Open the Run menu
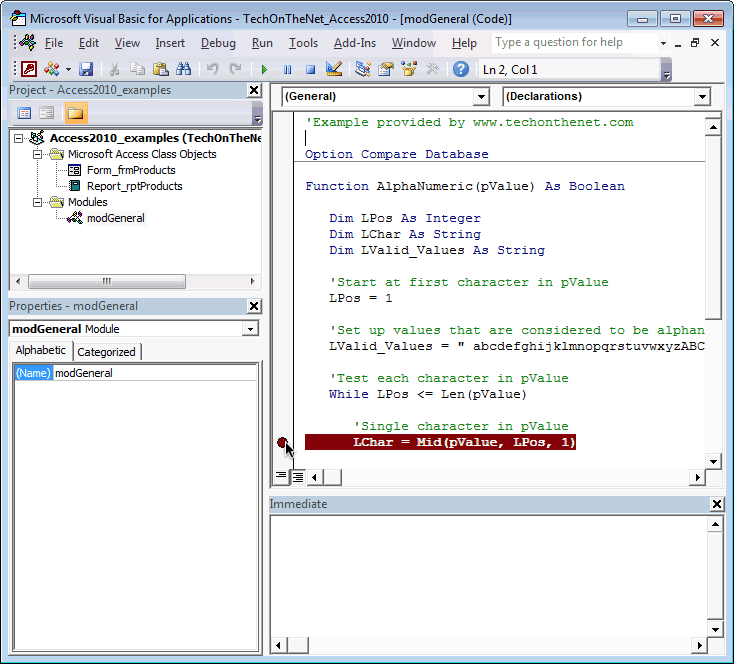Image resolution: width=734 pixels, height=664 pixels. [262, 43]
